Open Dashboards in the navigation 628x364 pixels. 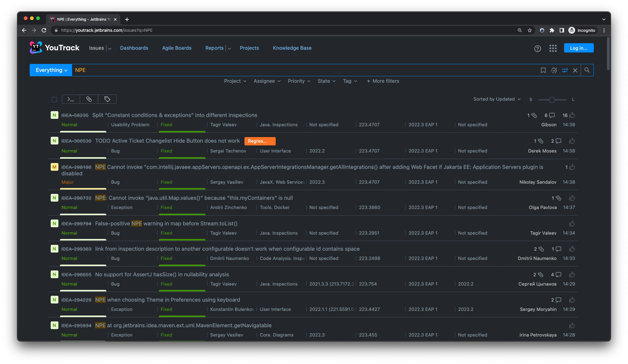click(134, 48)
